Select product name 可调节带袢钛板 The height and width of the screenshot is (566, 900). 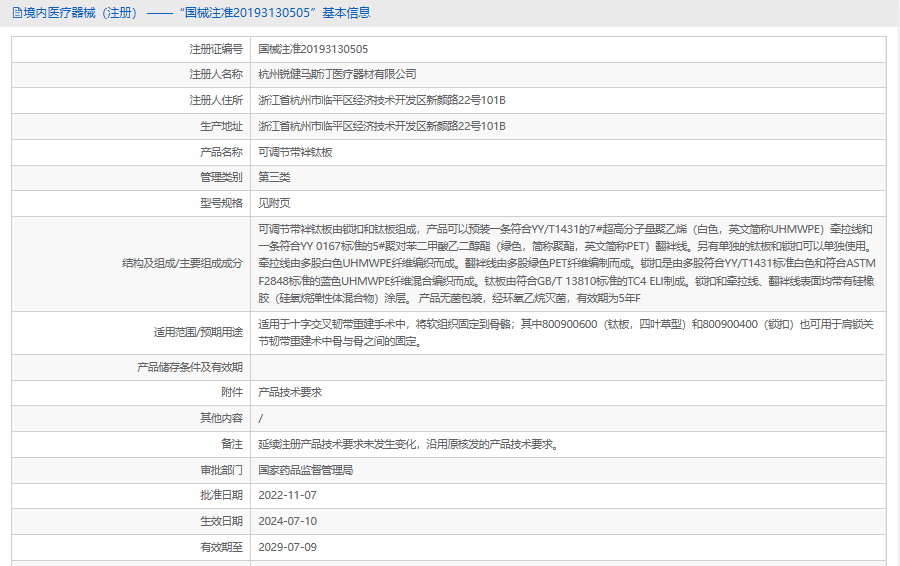pos(295,152)
